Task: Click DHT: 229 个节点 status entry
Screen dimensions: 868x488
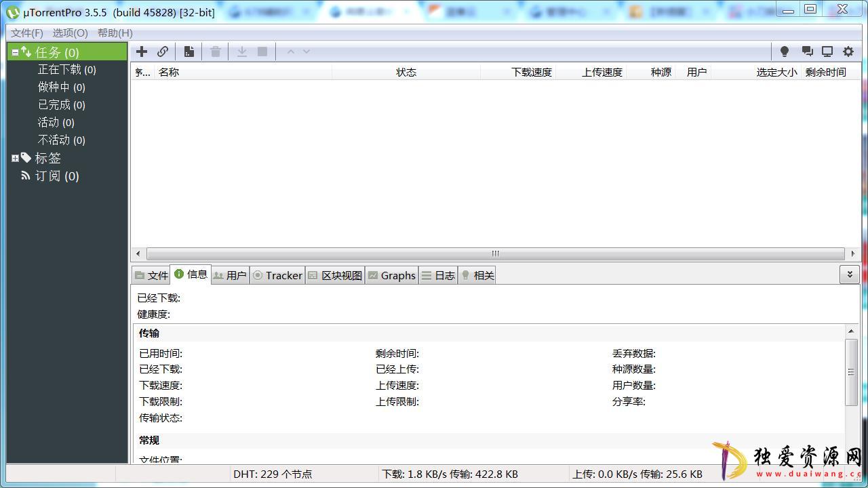Action: (273, 474)
